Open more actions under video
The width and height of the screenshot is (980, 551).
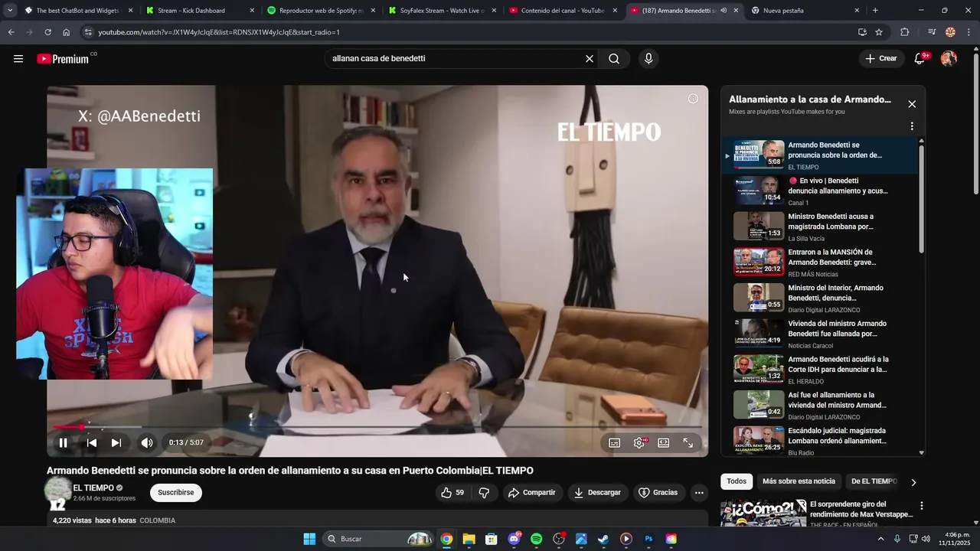pos(699,493)
